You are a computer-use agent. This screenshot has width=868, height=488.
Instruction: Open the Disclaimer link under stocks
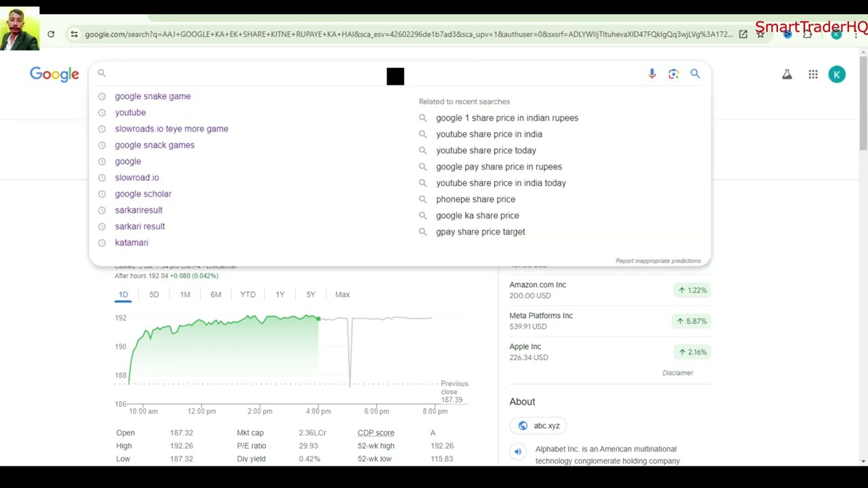[677, 373]
